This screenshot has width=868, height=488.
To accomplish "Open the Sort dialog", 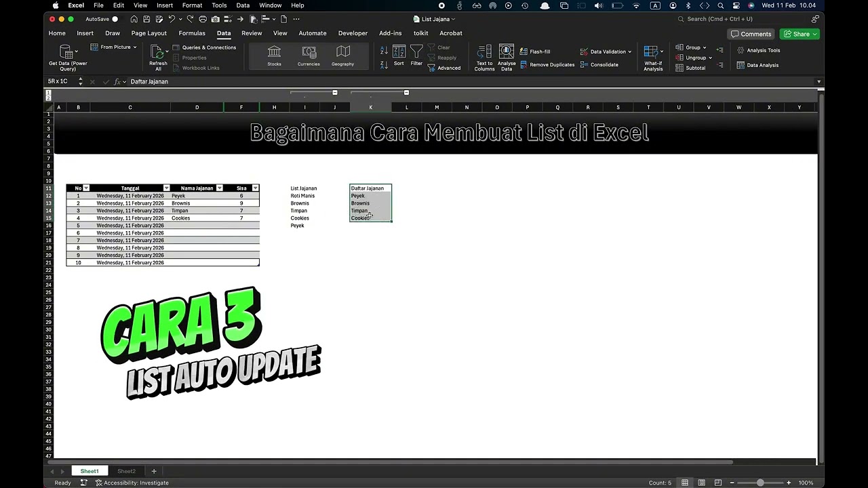I will [399, 56].
